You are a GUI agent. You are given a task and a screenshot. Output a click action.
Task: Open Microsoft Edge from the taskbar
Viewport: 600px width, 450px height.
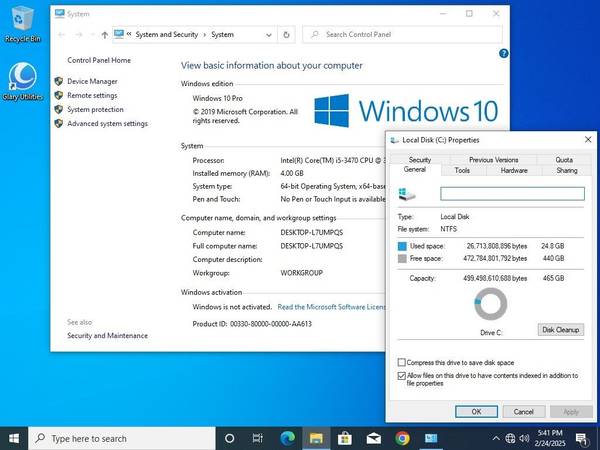[287, 438]
